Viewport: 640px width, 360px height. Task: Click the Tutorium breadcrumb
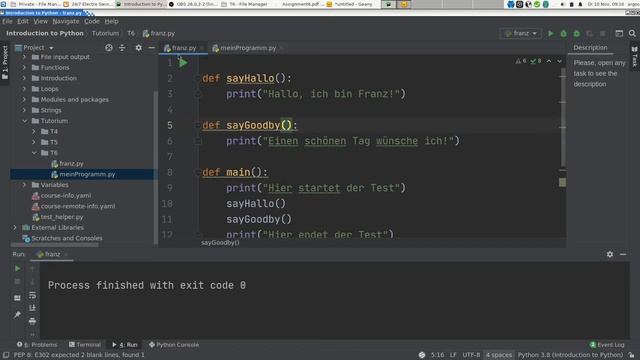click(105, 33)
